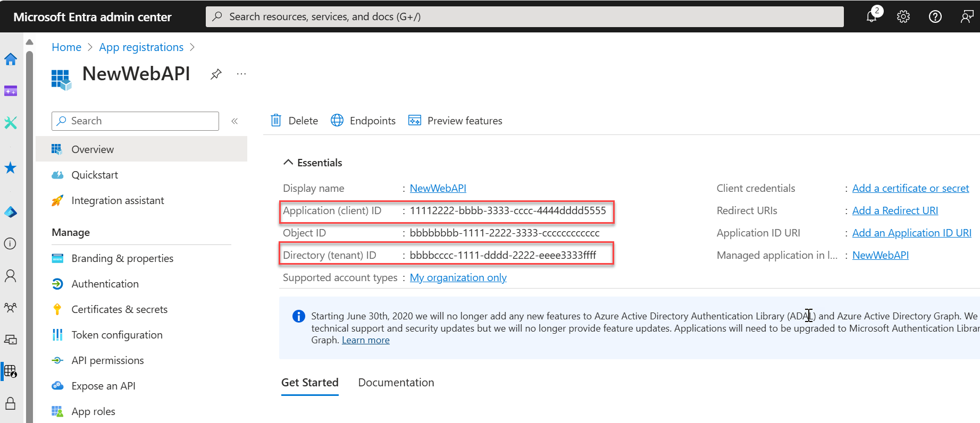Open Groups icon in left rail
The height and width of the screenshot is (423, 980).
11,307
